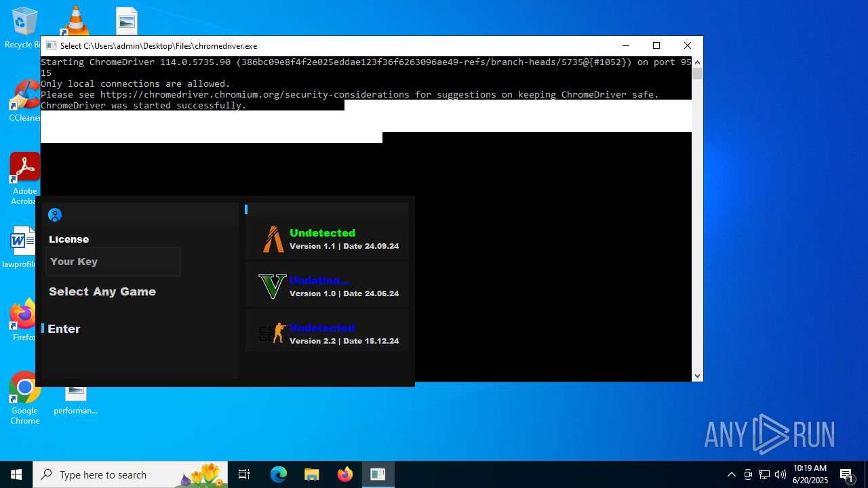868x488 pixels.
Task: Open volume control tray icon
Action: [781, 474]
